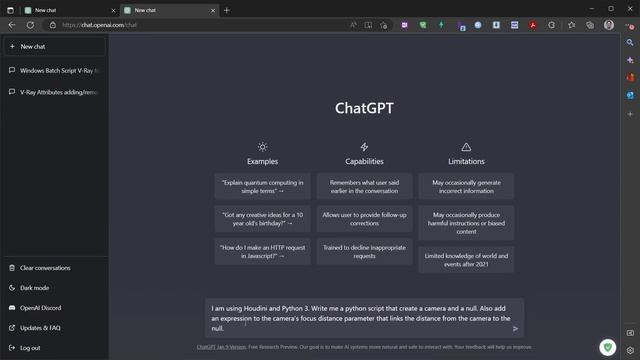Viewport: 640px width, 360px height.
Task: Close the first New chat browser tab
Action: point(113,11)
